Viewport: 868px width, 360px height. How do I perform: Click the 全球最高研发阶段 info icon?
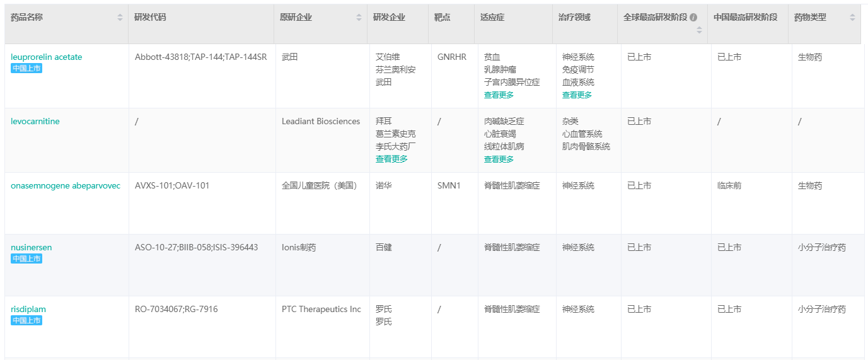point(693,18)
